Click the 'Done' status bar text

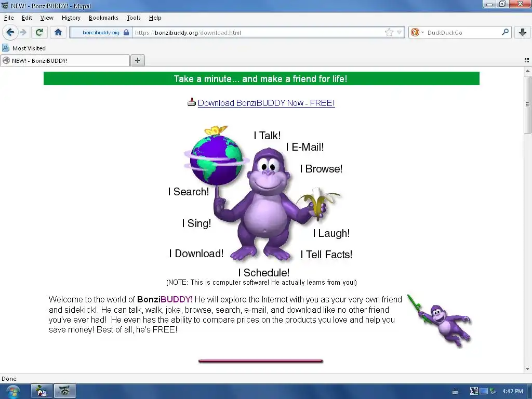[x=9, y=379]
